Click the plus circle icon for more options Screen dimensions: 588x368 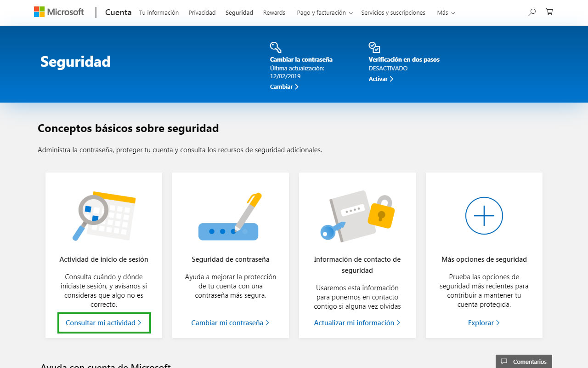tap(484, 216)
